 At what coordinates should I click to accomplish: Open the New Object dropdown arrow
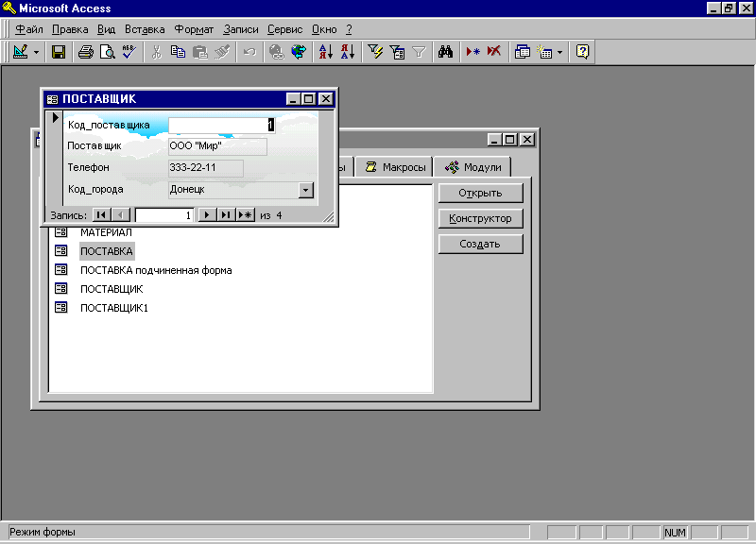[x=559, y=52]
